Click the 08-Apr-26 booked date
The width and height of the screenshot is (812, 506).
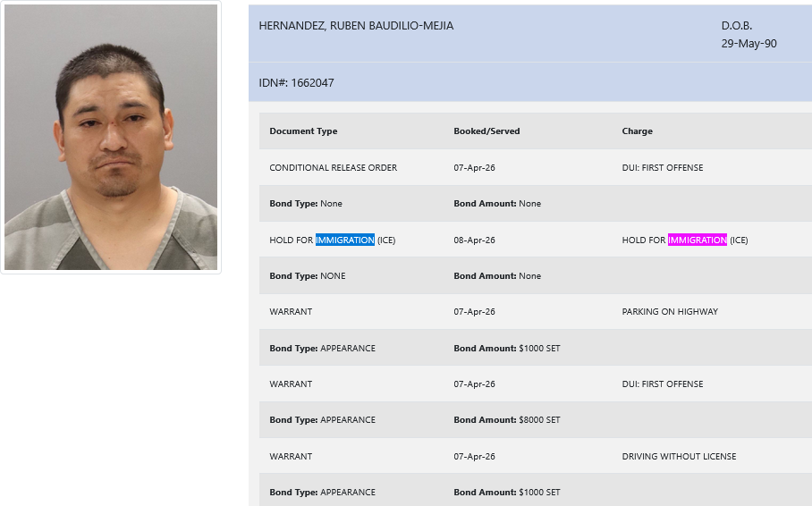[474, 240]
